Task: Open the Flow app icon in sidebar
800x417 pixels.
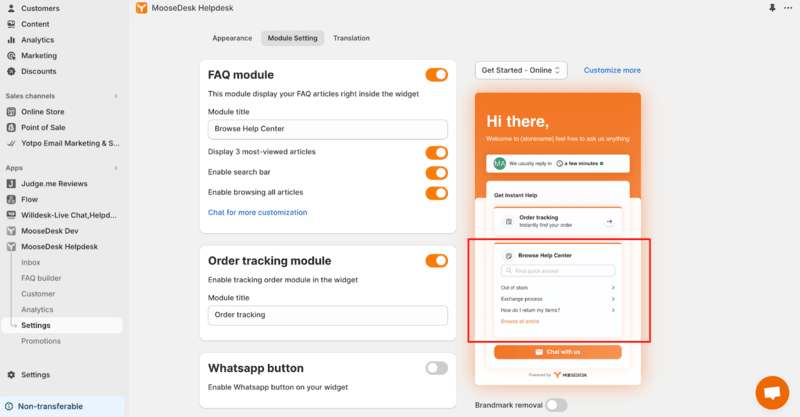Action: coord(11,200)
